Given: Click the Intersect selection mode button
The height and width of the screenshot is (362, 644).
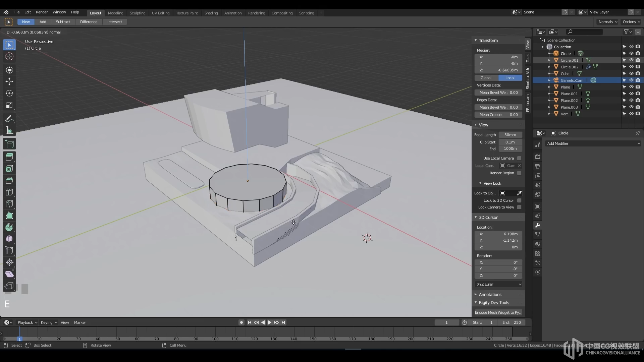Looking at the screenshot, I should pyautogui.click(x=114, y=22).
